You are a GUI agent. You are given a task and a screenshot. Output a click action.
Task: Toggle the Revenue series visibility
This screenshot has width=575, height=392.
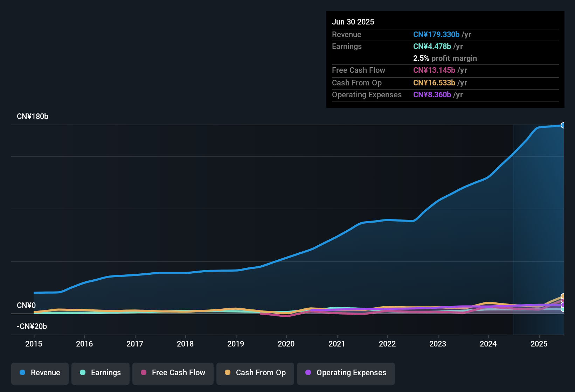tap(40, 373)
